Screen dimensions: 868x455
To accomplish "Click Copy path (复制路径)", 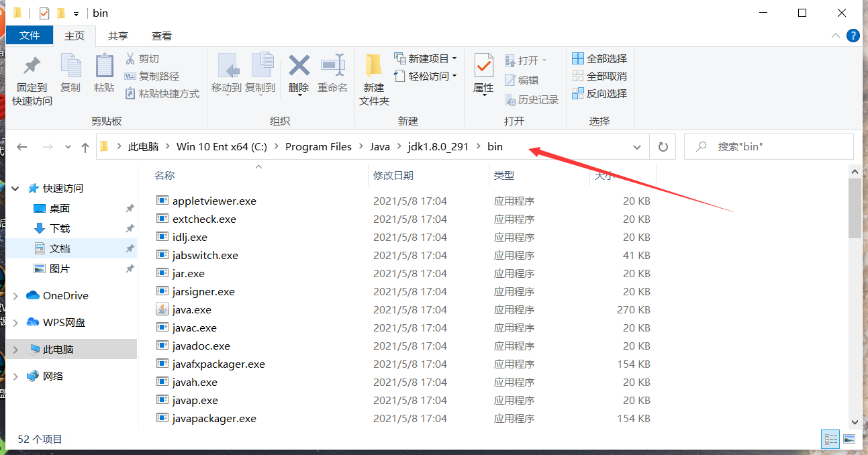I will pos(152,77).
